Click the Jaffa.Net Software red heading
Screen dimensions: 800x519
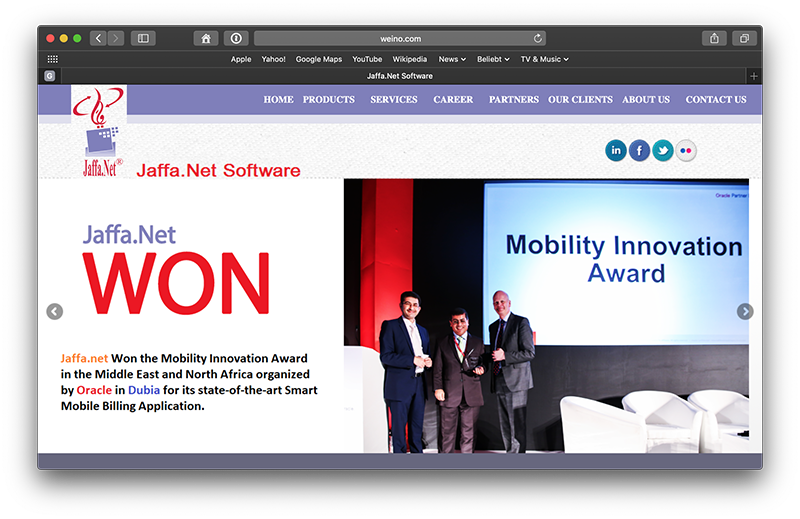click(x=218, y=170)
